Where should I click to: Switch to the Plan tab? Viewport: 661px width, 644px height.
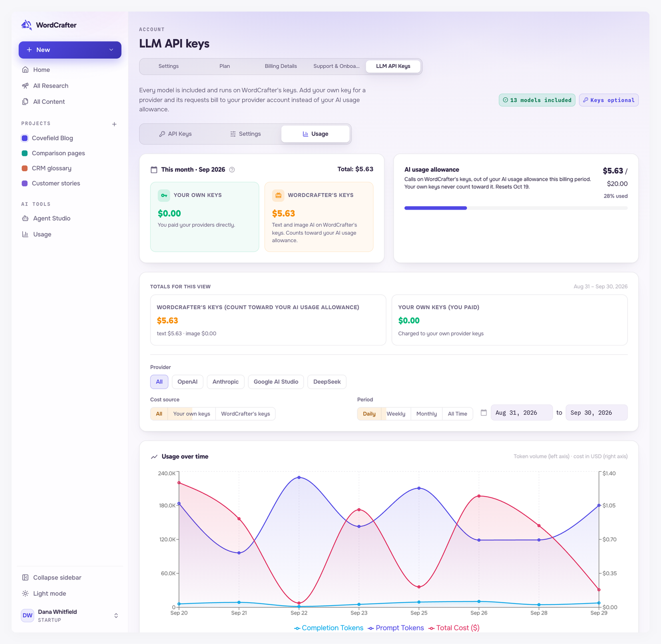pos(225,66)
